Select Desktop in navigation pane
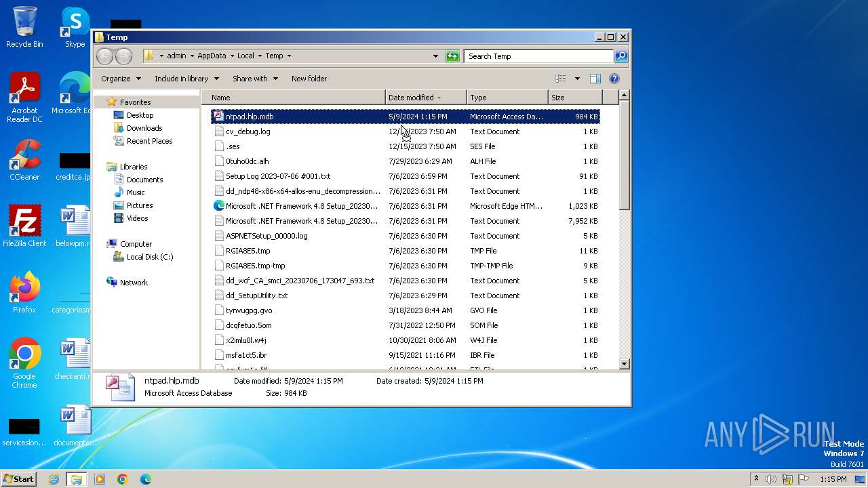Screen dimensions: 868x488 point(140,115)
